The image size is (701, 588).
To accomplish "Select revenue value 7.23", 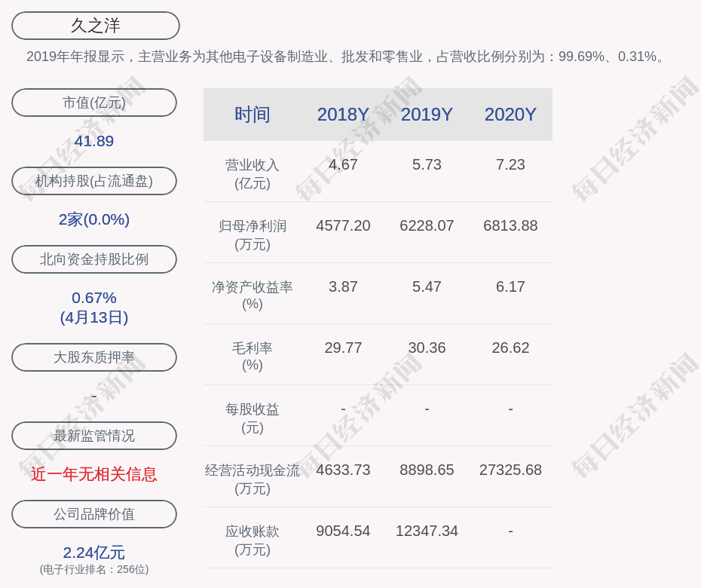I will click(510, 164).
